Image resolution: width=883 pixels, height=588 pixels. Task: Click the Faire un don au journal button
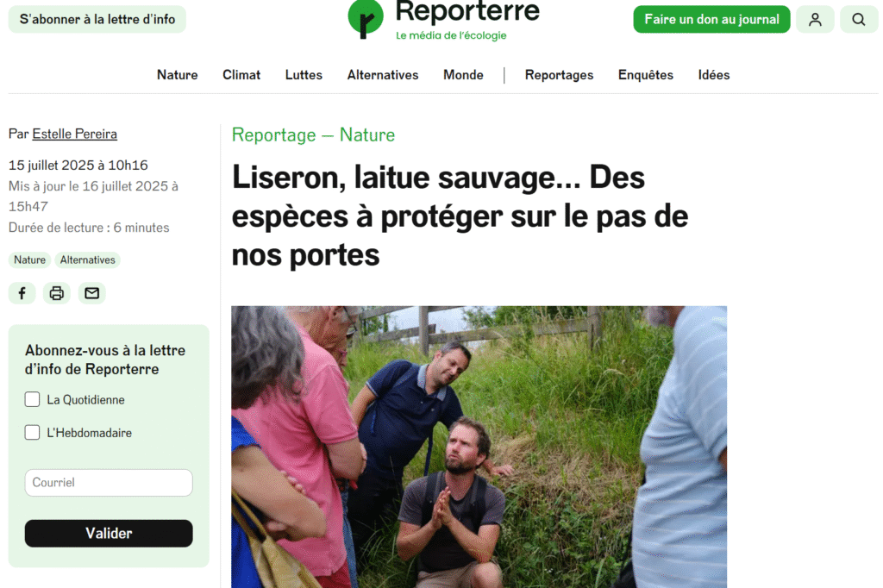[x=711, y=20]
